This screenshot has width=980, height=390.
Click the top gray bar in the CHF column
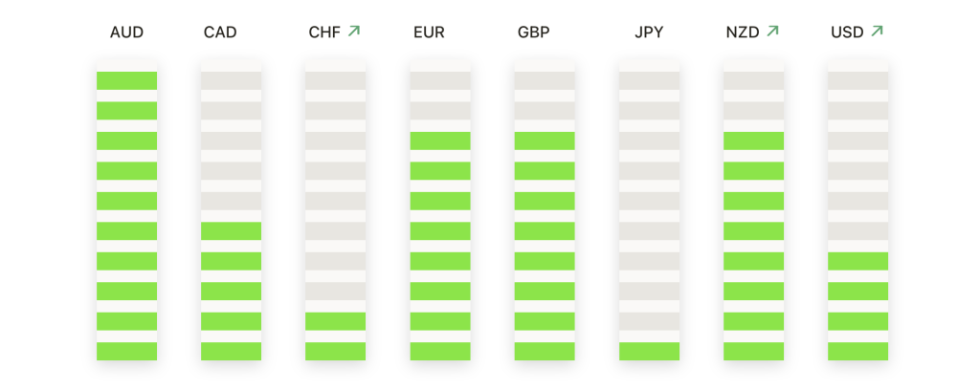pyautogui.click(x=336, y=80)
